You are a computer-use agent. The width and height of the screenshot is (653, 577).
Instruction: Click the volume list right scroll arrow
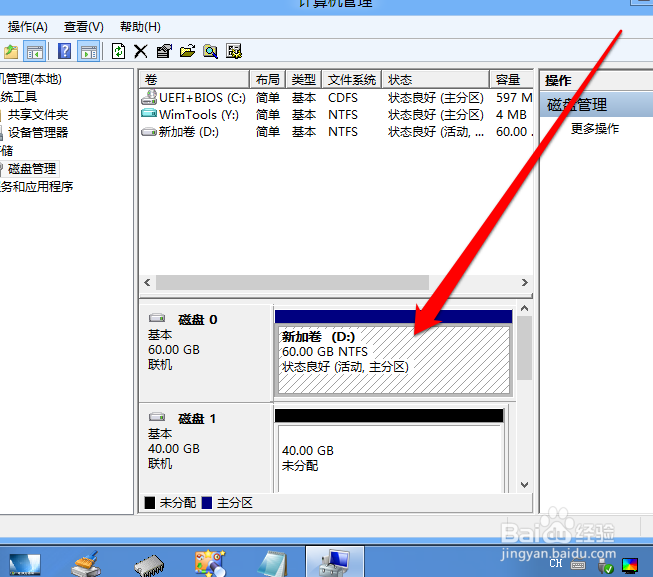click(x=525, y=283)
